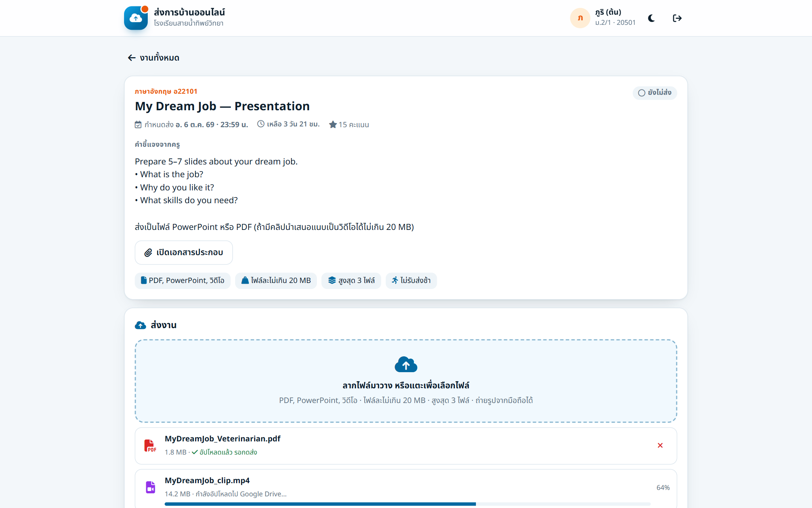Click the PDF, PowerPoint, วิดีโอ chip

point(183,280)
